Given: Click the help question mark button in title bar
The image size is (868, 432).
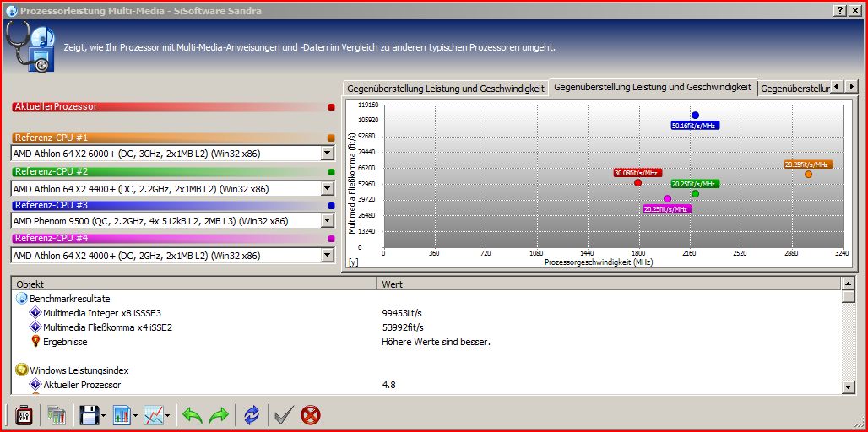Looking at the screenshot, I should [x=841, y=10].
